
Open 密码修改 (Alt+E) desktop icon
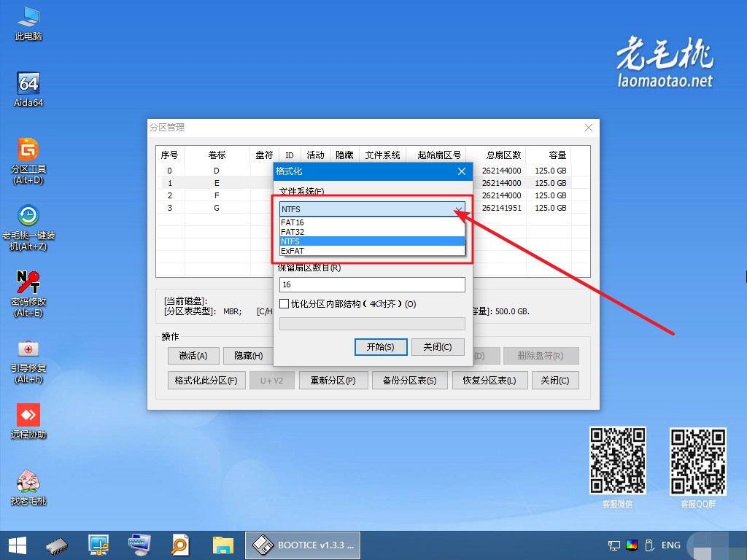(28, 295)
